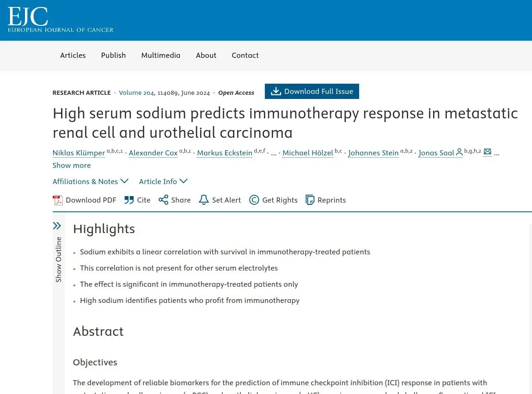532x394 pixels.
Task: Open author Niklas Klümper's profile link
Action: (79, 153)
